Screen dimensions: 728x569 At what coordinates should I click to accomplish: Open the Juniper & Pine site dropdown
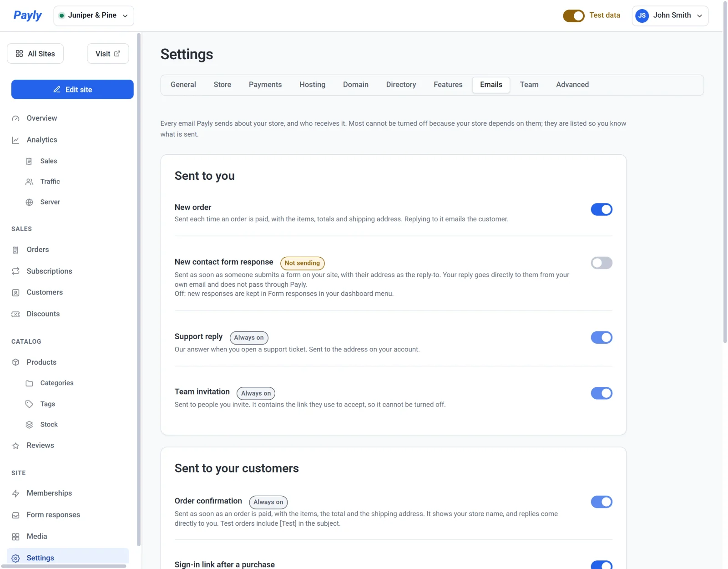[x=94, y=15]
